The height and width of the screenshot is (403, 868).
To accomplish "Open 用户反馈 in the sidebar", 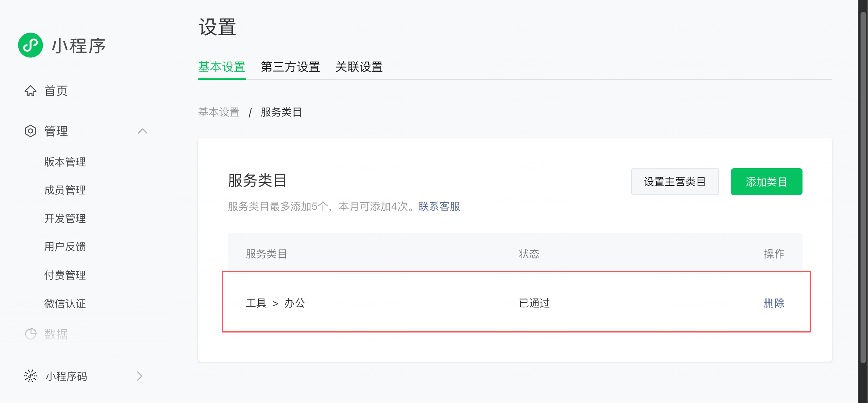I will 65,247.
